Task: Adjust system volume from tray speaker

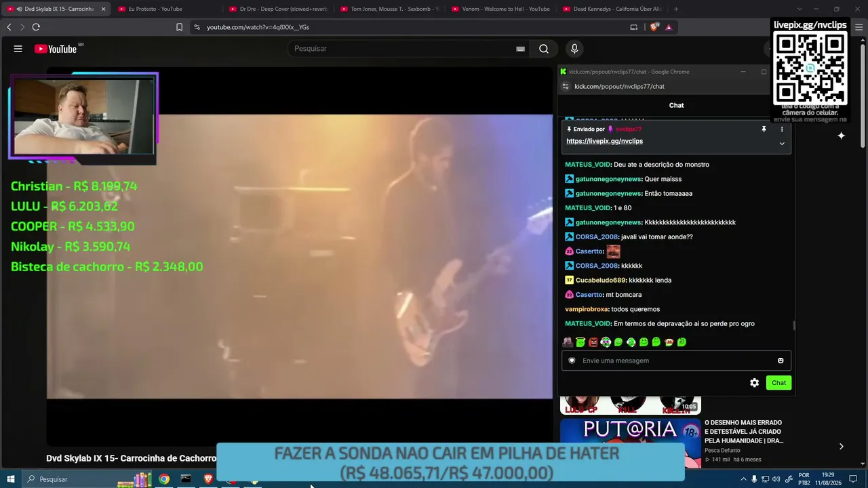Action: point(777,479)
